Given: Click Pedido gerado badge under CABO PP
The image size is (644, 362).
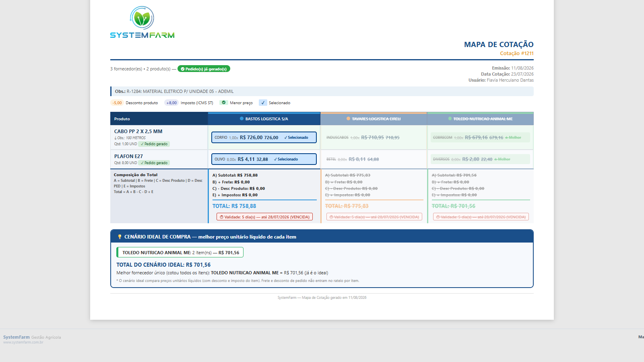Looking at the screenshot, I should pyautogui.click(x=154, y=144).
